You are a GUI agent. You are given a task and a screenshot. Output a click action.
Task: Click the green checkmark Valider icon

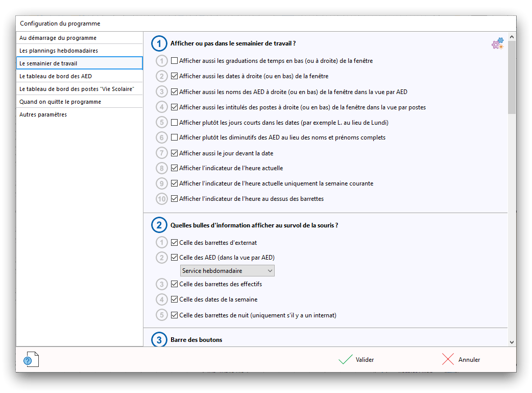coord(345,360)
